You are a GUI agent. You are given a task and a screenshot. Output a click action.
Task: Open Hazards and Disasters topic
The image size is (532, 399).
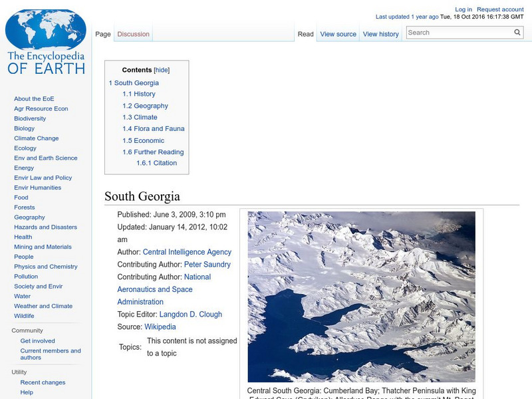tap(45, 227)
